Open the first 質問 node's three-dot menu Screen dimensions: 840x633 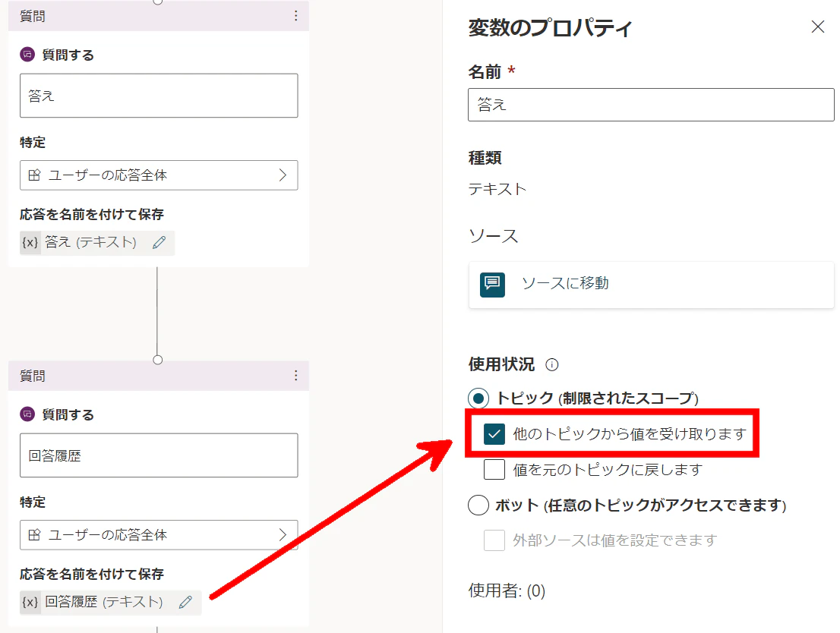(295, 16)
